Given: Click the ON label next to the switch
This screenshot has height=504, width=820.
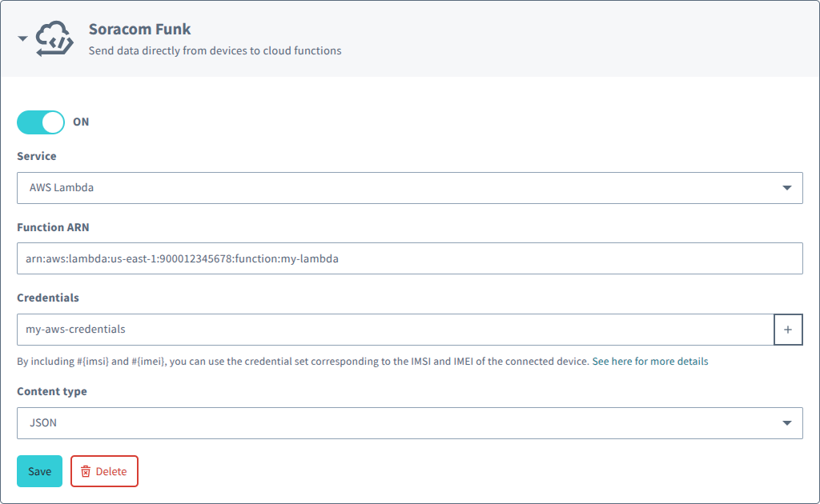Looking at the screenshot, I should click(x=82, y=122).
